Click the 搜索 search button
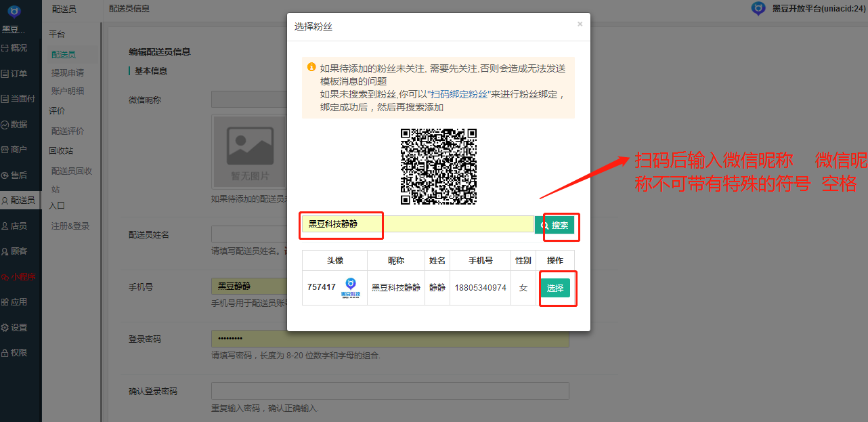 click(x=555, y=225)
